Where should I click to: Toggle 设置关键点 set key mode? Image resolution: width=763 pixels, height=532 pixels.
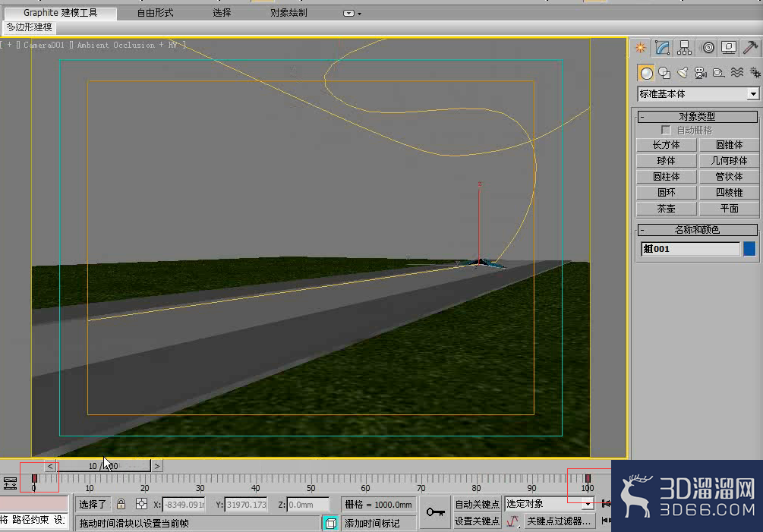click(x=477, y=521)
